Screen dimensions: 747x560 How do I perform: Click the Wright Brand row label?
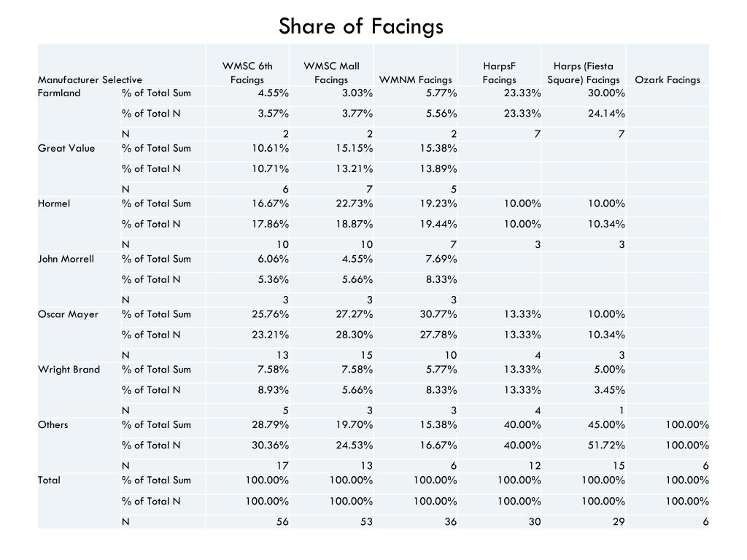[x=69, y=370]
